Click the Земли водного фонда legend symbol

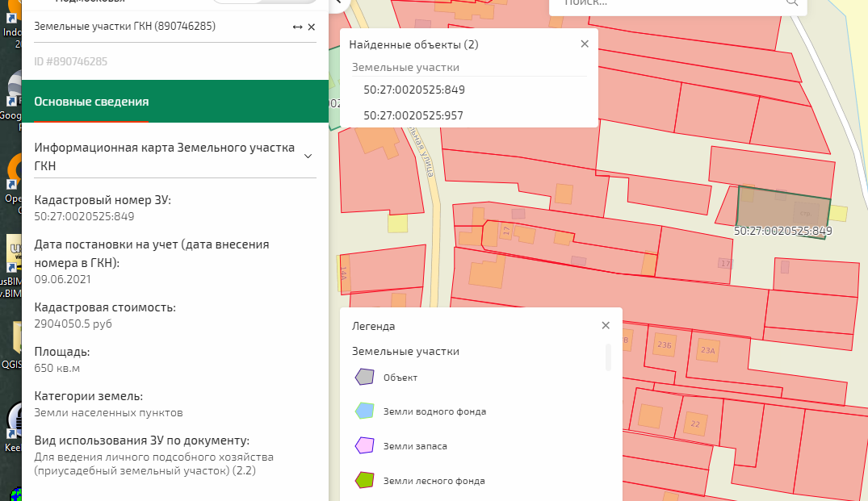coord(364,411)
